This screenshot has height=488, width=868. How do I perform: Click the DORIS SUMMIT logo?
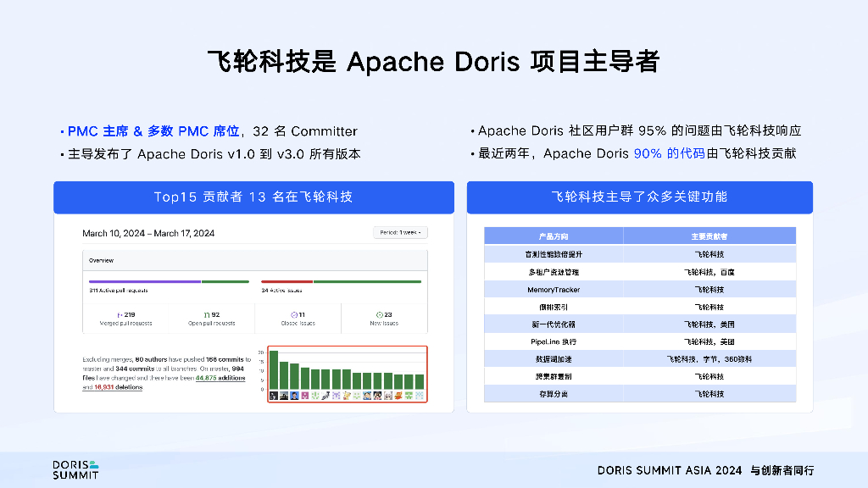75,469
